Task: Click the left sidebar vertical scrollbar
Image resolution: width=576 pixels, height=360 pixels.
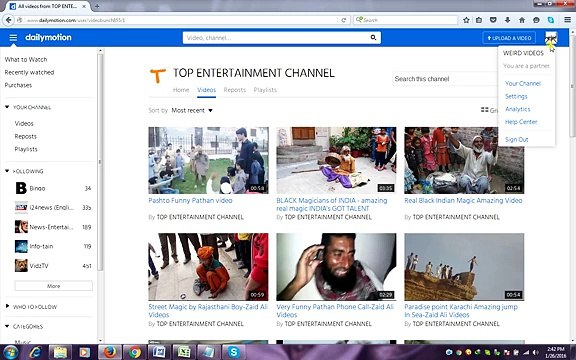Action: pyautogui.click(x=100, y=162)
